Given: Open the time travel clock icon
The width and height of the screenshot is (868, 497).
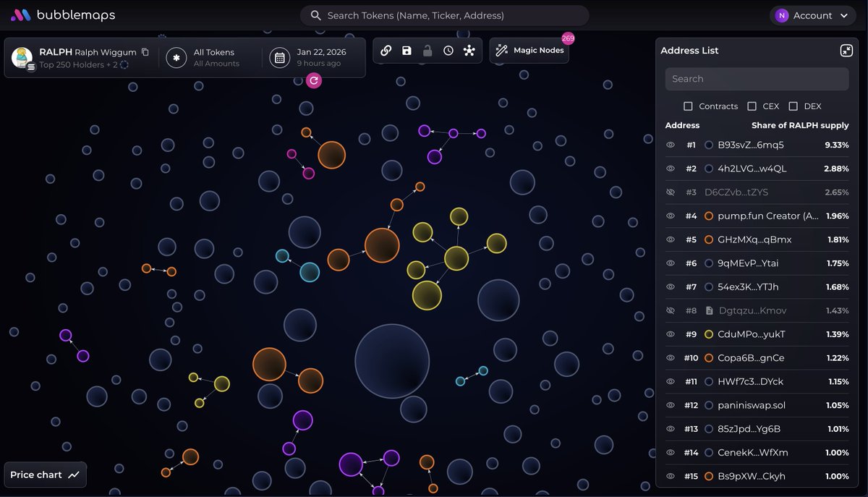Looking at the screenshot, I should pos(448,51).
